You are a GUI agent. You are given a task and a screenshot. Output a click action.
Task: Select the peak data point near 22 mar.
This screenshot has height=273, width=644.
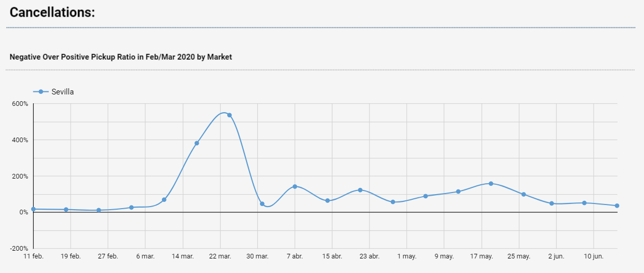click(229, 115)
